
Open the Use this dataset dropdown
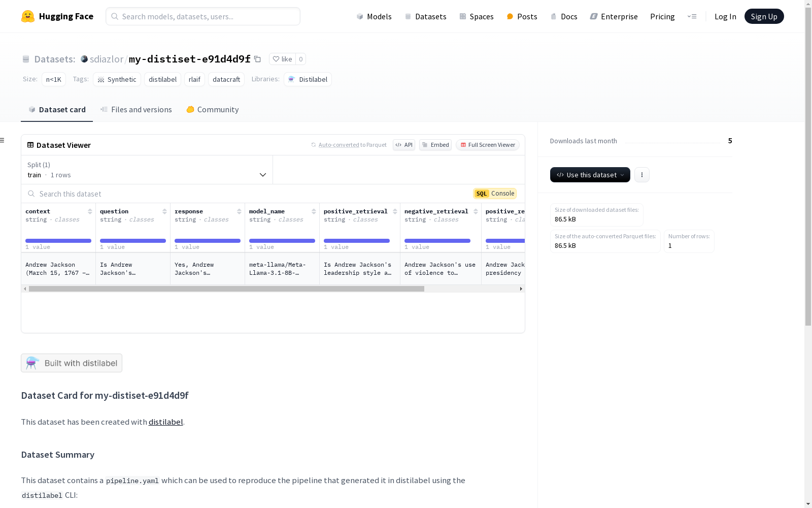[x=590, y=175]
